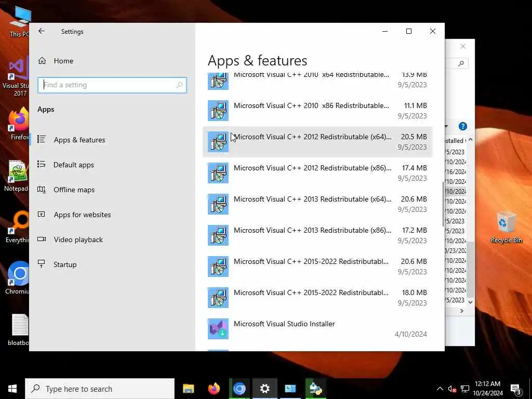Open Default apps settings page

(74, 165)
